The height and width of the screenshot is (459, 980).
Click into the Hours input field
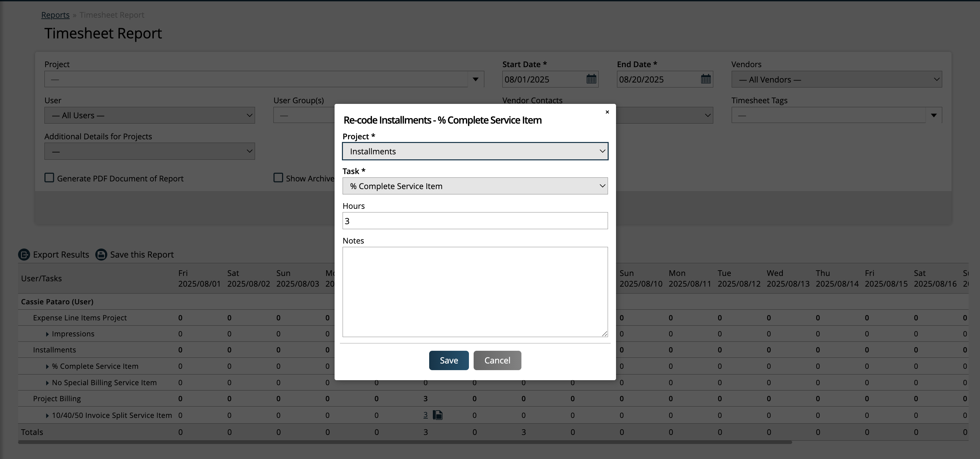click(475, 221)
